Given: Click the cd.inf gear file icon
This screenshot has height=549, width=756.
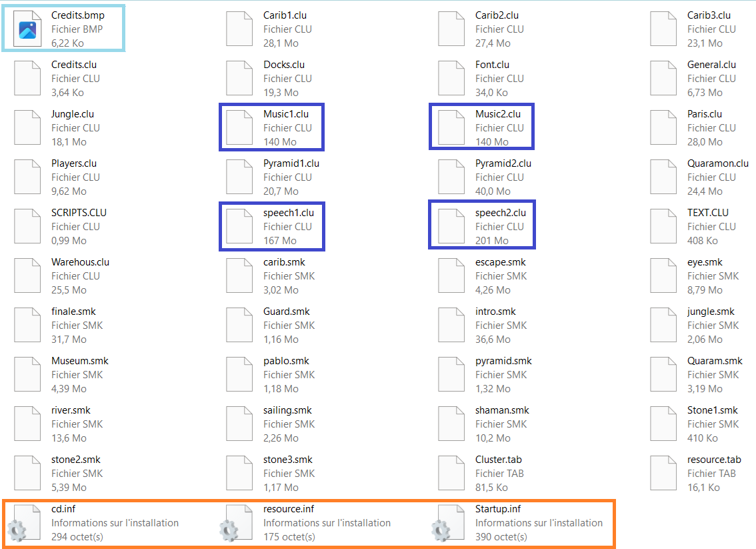Looking at the screenshot, I should click(24, 522).
